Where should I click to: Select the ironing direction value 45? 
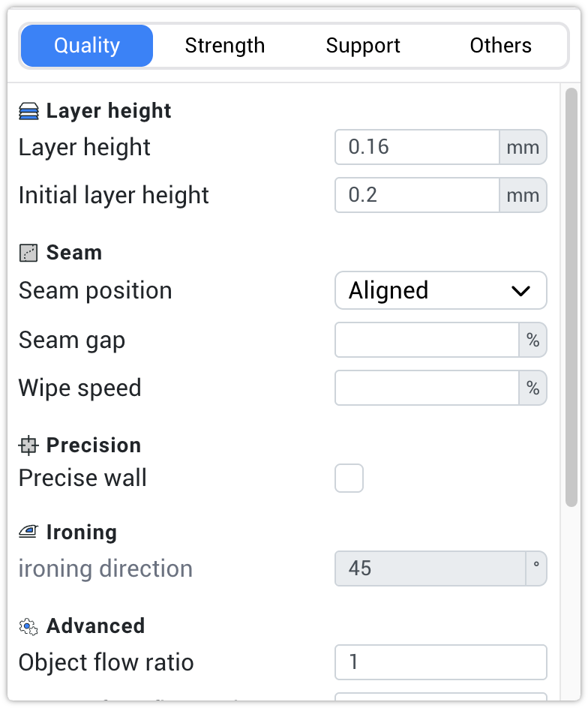click(x=426, y=568)
